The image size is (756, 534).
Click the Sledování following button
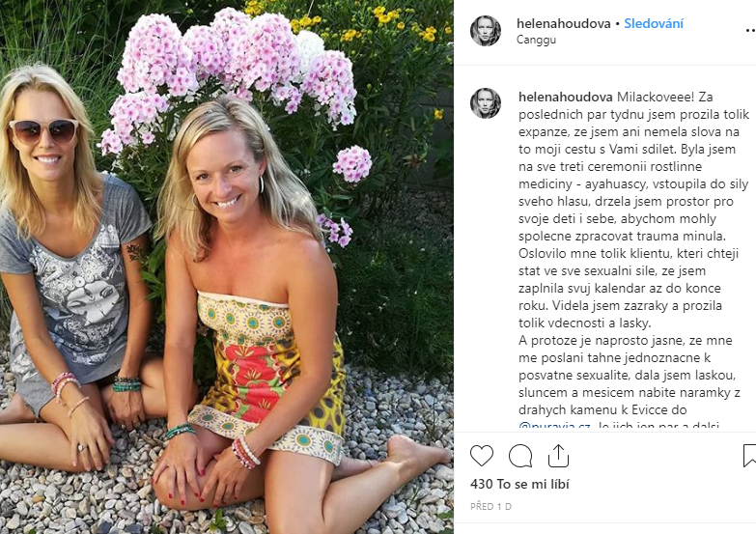pyautogui.click(x=654, y=23)
